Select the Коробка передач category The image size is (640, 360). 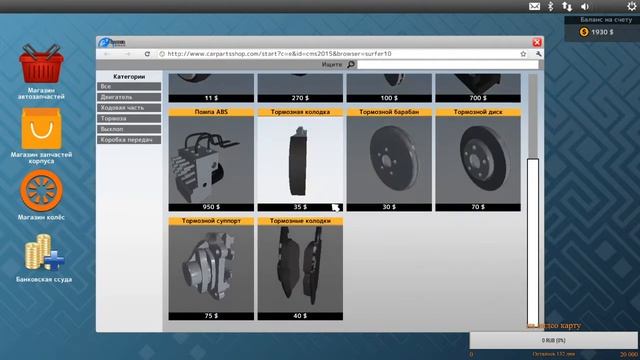tap(129, 140)
